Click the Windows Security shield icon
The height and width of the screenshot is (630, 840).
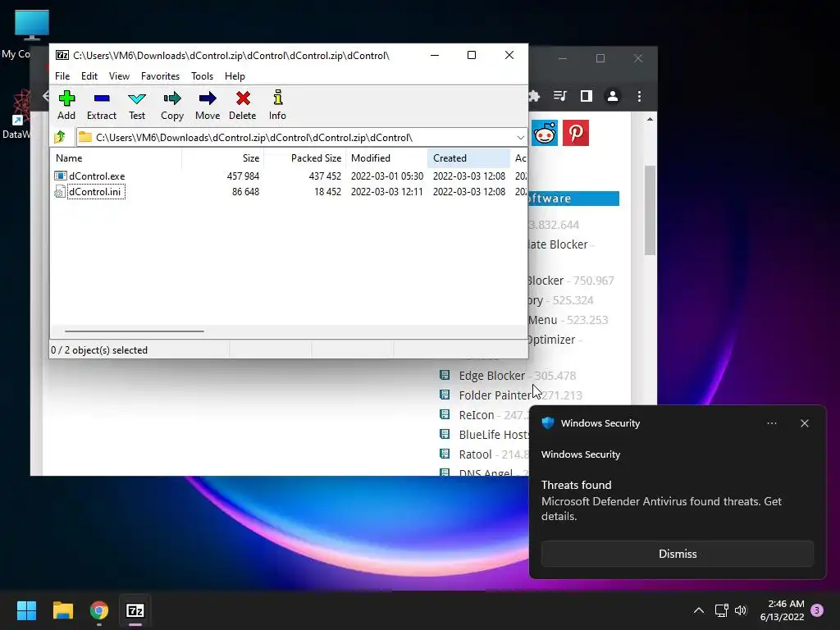(547, 422)
